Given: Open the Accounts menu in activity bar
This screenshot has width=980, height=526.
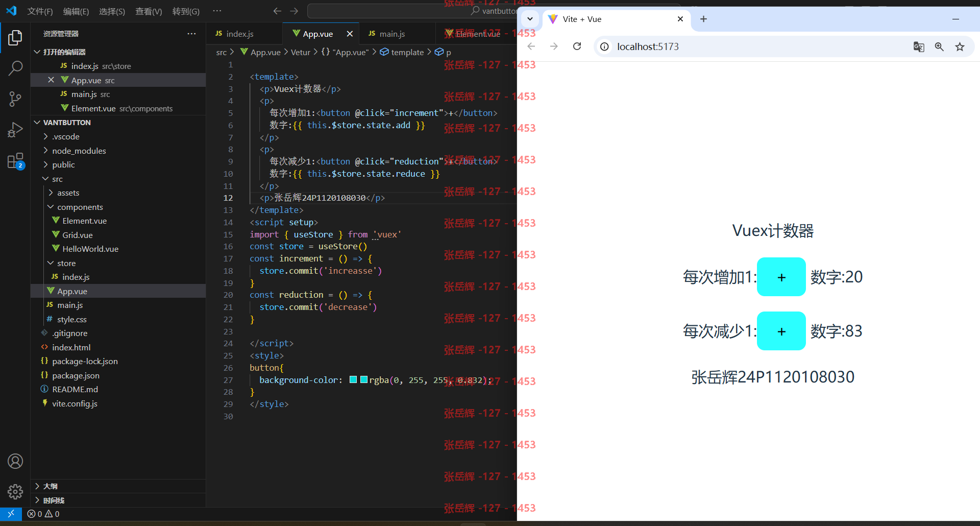Looking at the screenshot, I should coord(15,461).
